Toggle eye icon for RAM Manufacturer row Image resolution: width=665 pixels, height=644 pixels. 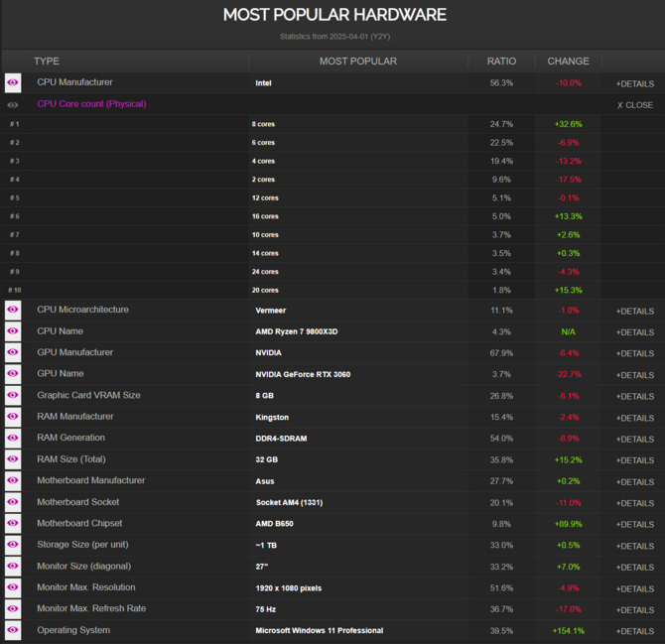(13, 417)
